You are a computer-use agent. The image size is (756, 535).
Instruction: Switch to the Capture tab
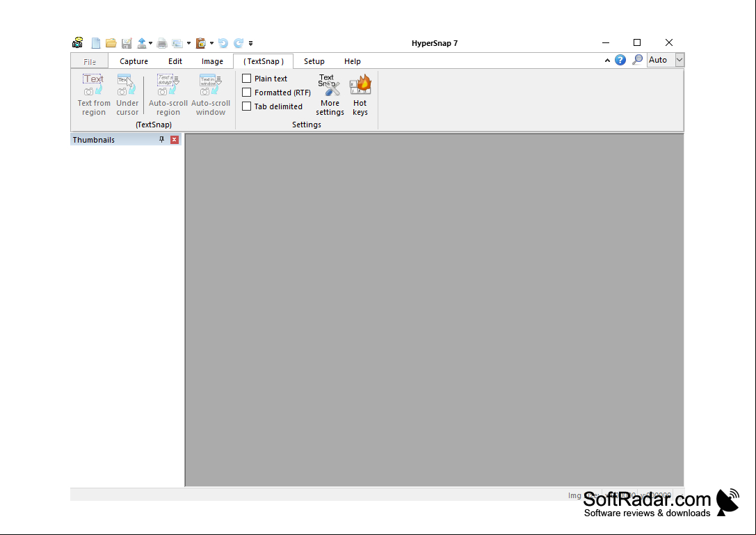pyautogui.click(x=134, y=61)
